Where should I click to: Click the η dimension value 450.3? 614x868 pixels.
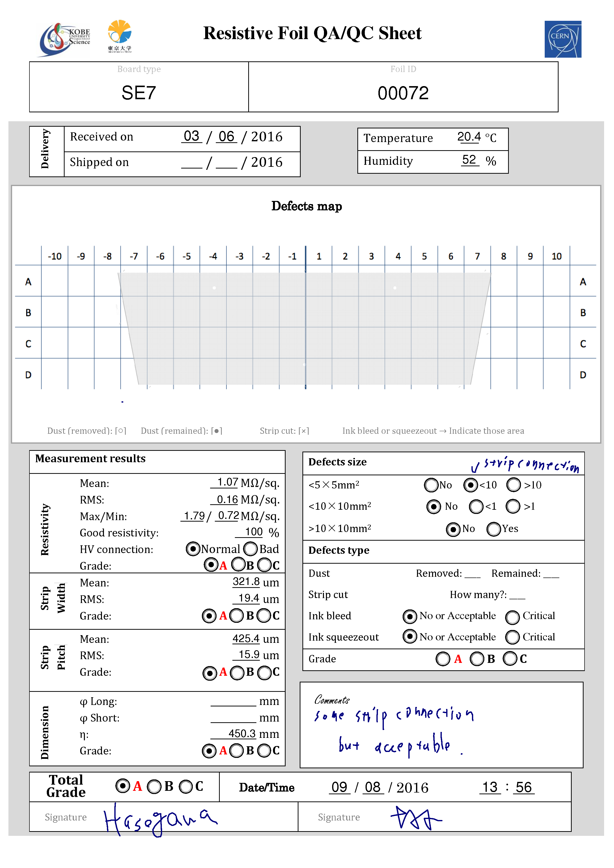[234, 733]
